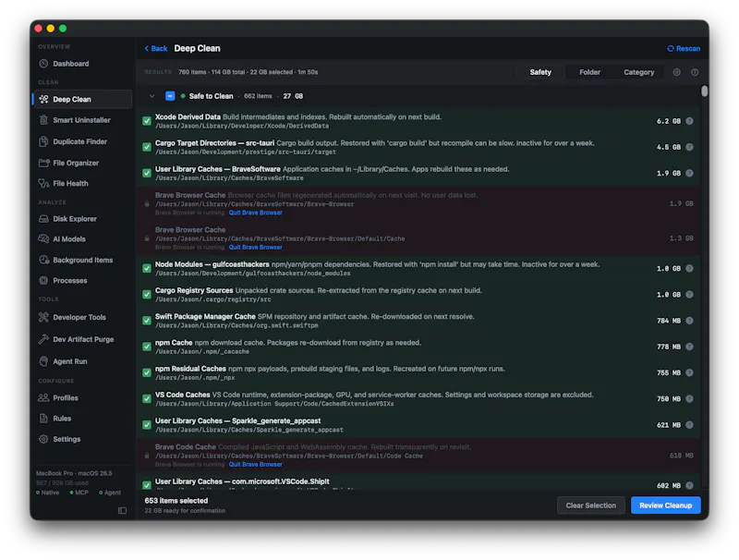
Task: Click the MCP status indicator
Action: (x=79, y=493)
